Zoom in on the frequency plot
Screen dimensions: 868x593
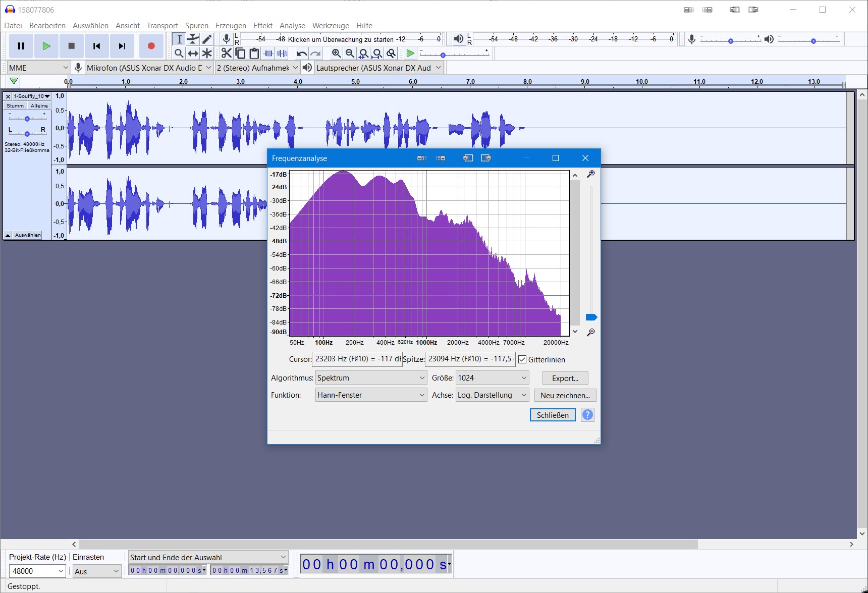coord(591,174)
